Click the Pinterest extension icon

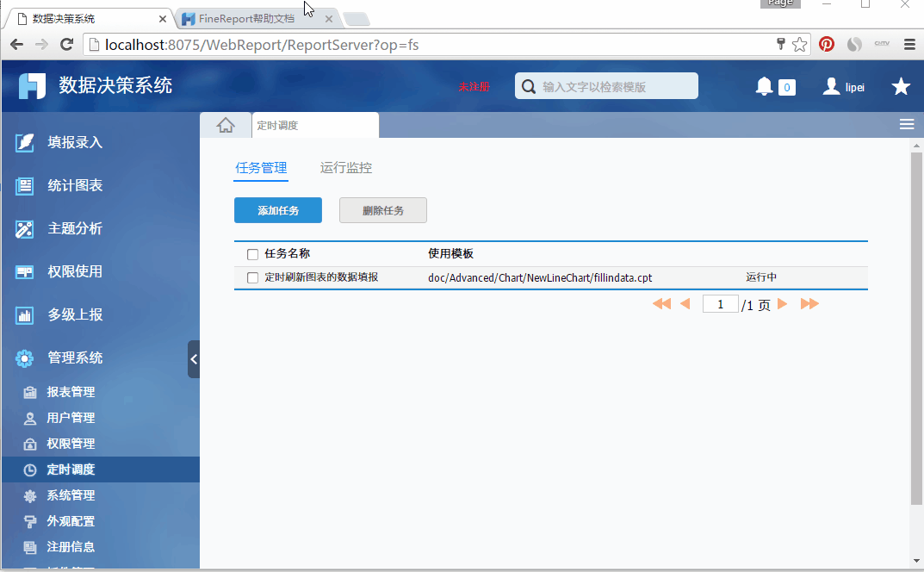tap(827, 44)
